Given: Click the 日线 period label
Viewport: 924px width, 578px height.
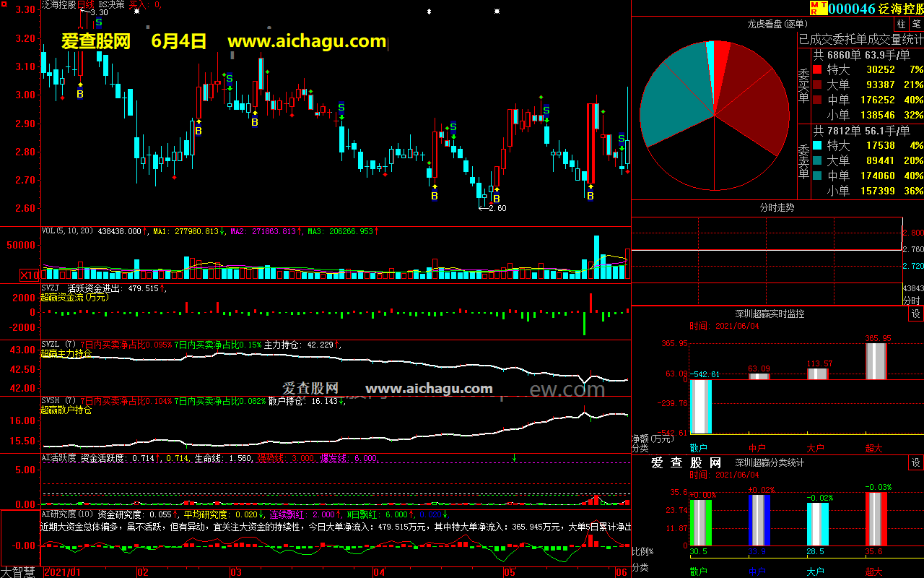Looking at the screenshot, I should tap(86, 4).
